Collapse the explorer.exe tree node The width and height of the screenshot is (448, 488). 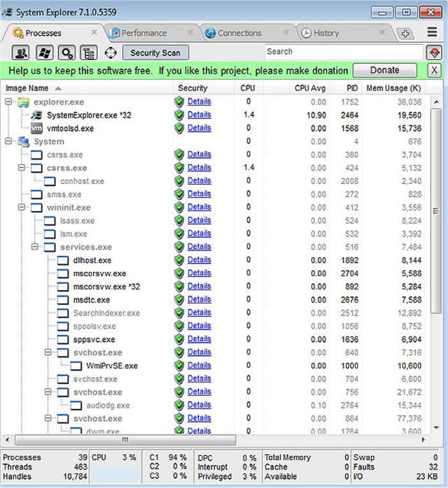(8, 102)
